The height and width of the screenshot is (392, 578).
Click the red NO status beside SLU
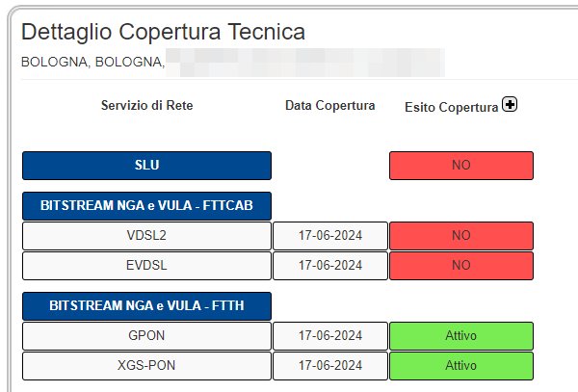461,166
